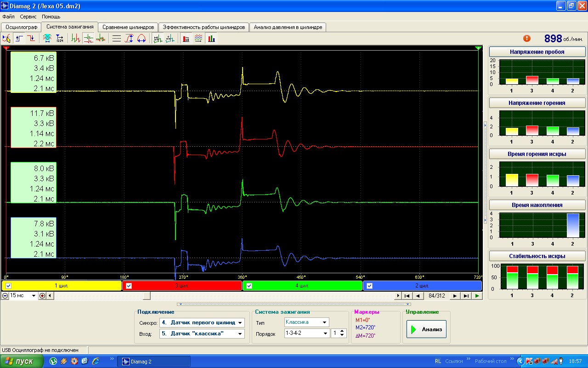
Task: Switch to Сравнение цилиндров tab
Action: pos(128,27)
